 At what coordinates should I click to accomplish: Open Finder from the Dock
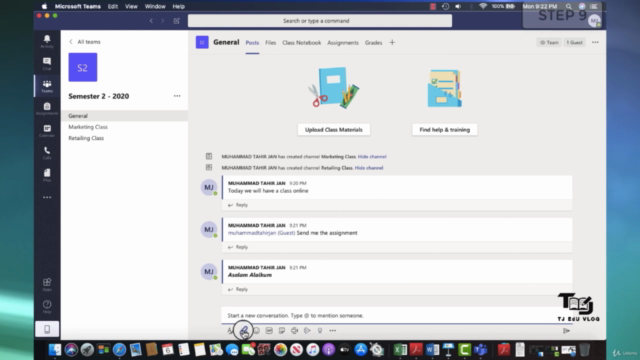tap(55, 350)
